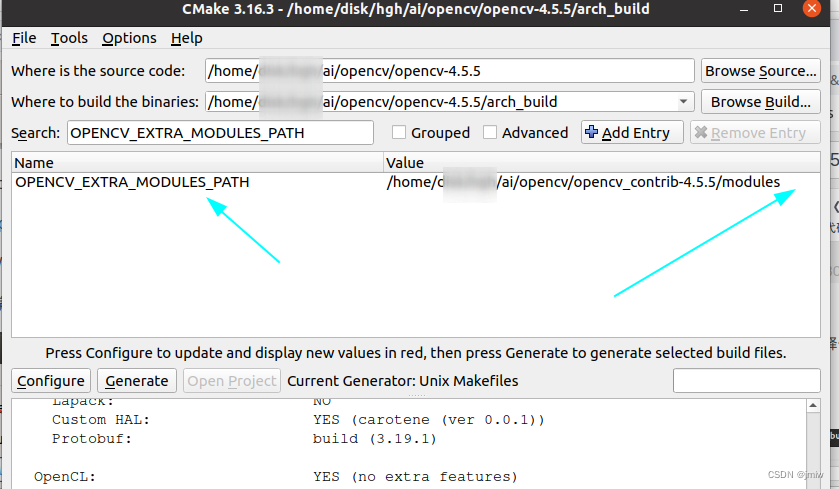The image size is (839, 489).
Task: Click the Configure button
Action: [51, 381]
